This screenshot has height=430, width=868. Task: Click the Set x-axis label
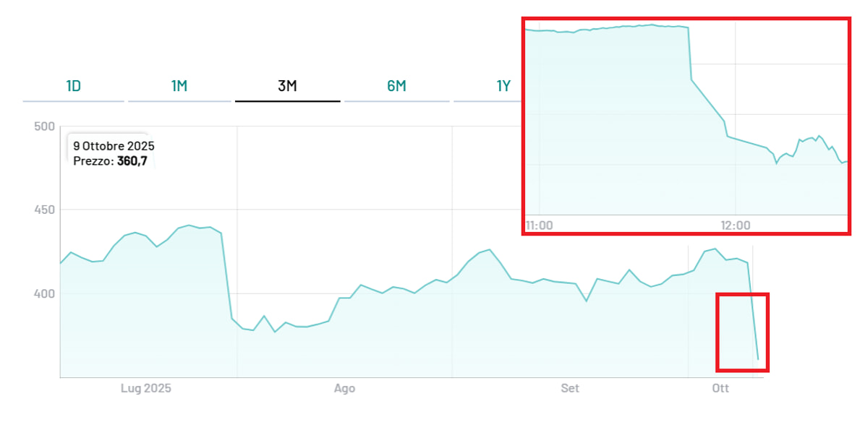pos(570,389)
